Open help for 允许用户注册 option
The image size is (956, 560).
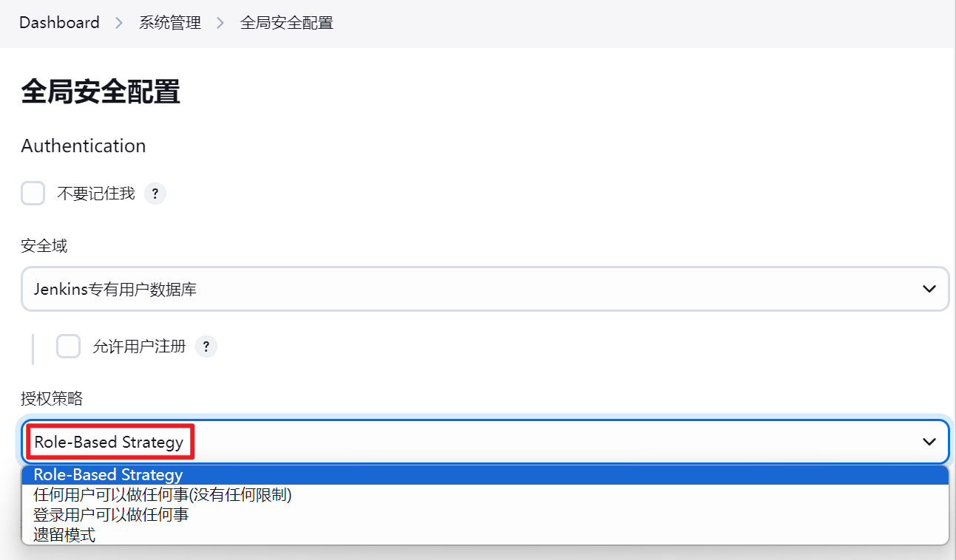point(206,346)
